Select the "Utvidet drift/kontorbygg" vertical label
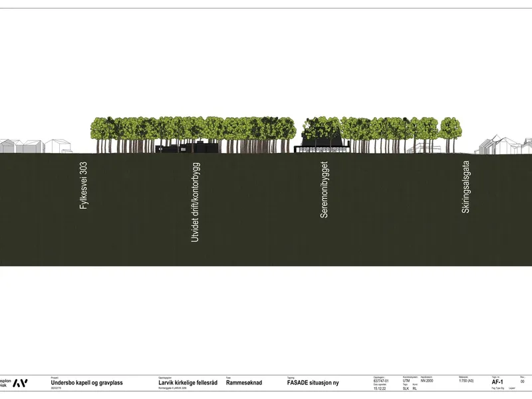532x399 pixels. pyautogui.click(x=196, y=203)
